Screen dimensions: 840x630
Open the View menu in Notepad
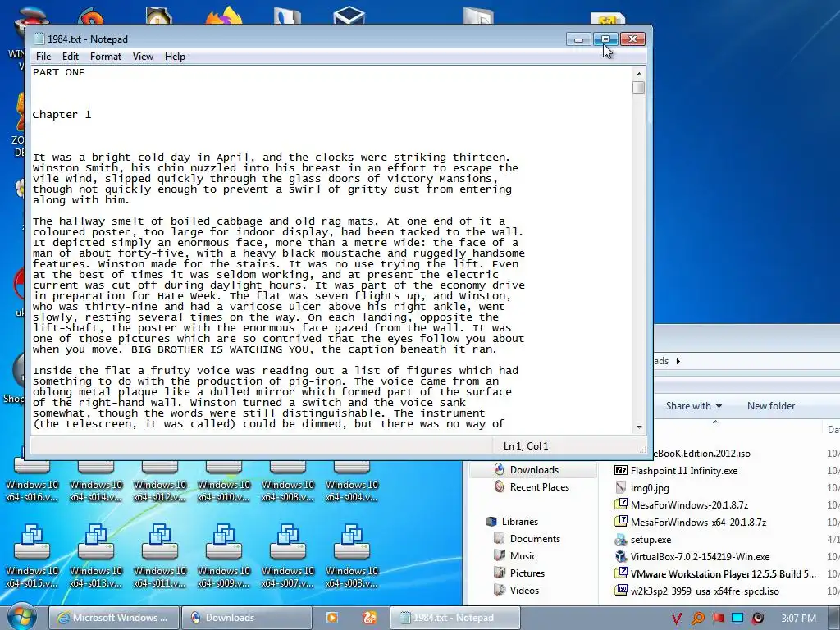point(143,57)
